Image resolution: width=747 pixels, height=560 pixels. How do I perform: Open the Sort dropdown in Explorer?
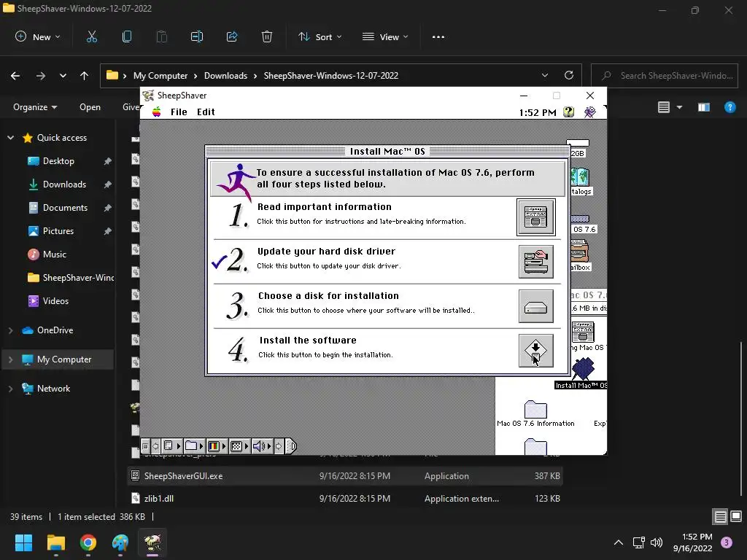pyautogui.click(x=320, y=36)
